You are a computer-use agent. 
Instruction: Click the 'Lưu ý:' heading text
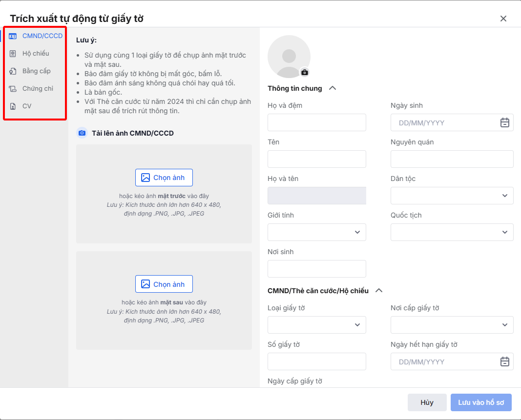tap(86, 40)
